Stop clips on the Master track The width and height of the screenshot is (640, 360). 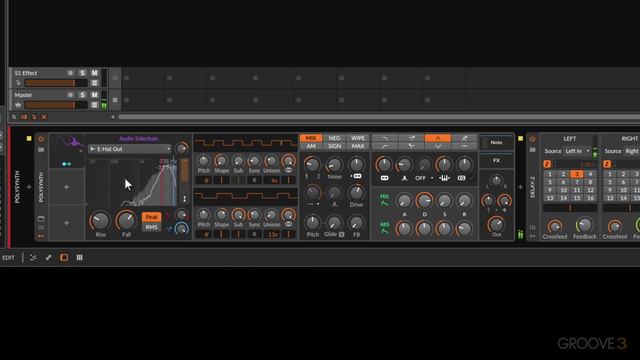pyautogui.click(x=115, y=100)
